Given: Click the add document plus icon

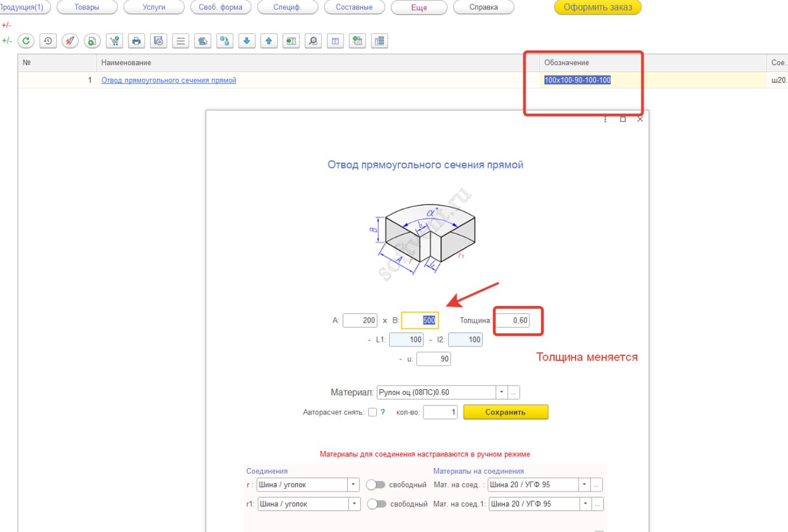Looking at the screenshot, I should (92, 41).
